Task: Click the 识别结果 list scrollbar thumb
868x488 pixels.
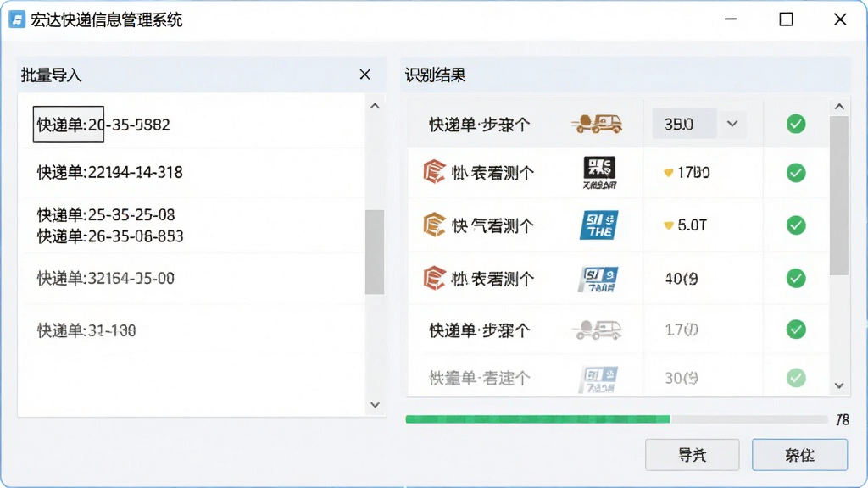Action: 839,196
